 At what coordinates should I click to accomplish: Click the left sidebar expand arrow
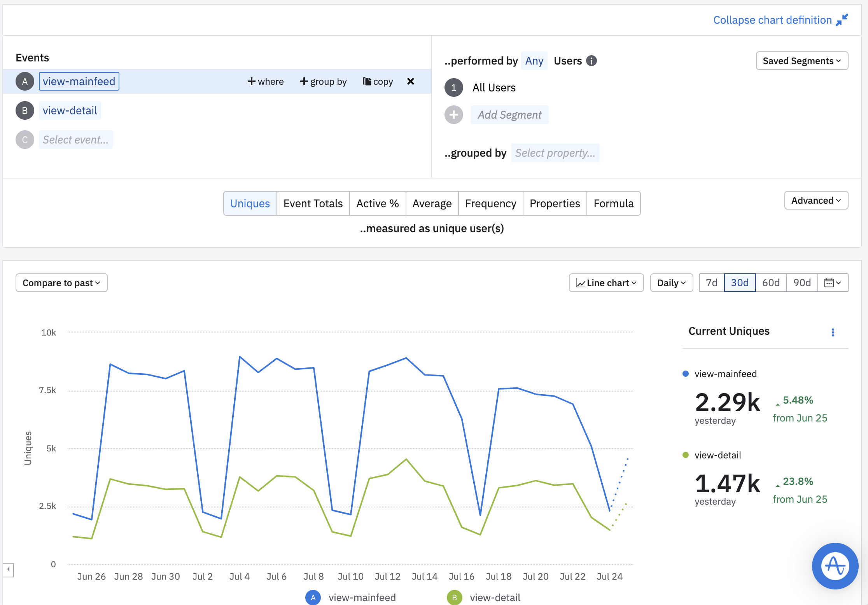click(8, 570)
